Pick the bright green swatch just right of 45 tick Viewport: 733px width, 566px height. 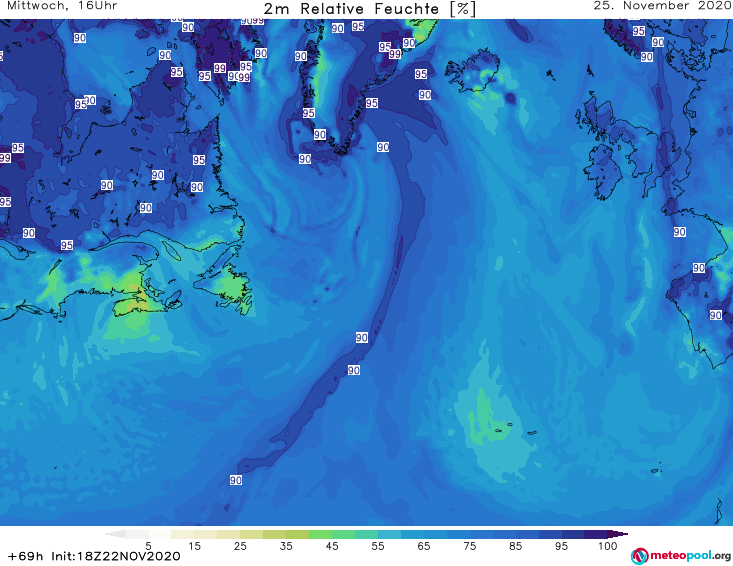point(343,534)
